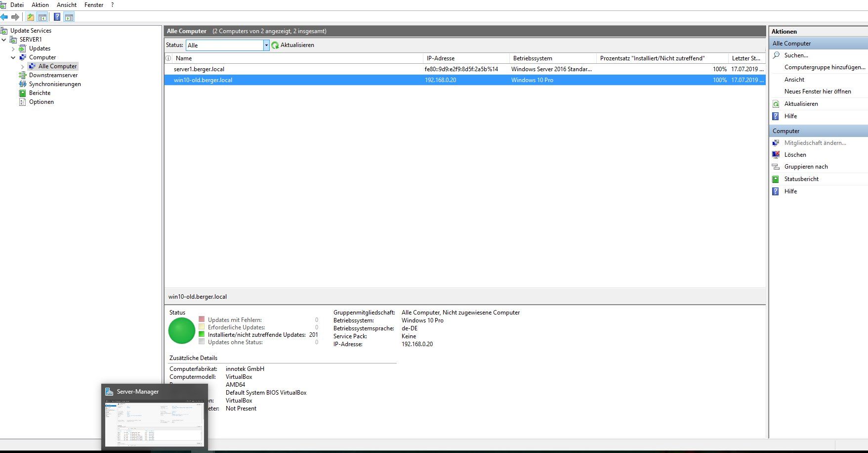Screen dimensions: 868x453
Task: Click the win10-old.berger.local details header
Action: (x=198, y=297)
